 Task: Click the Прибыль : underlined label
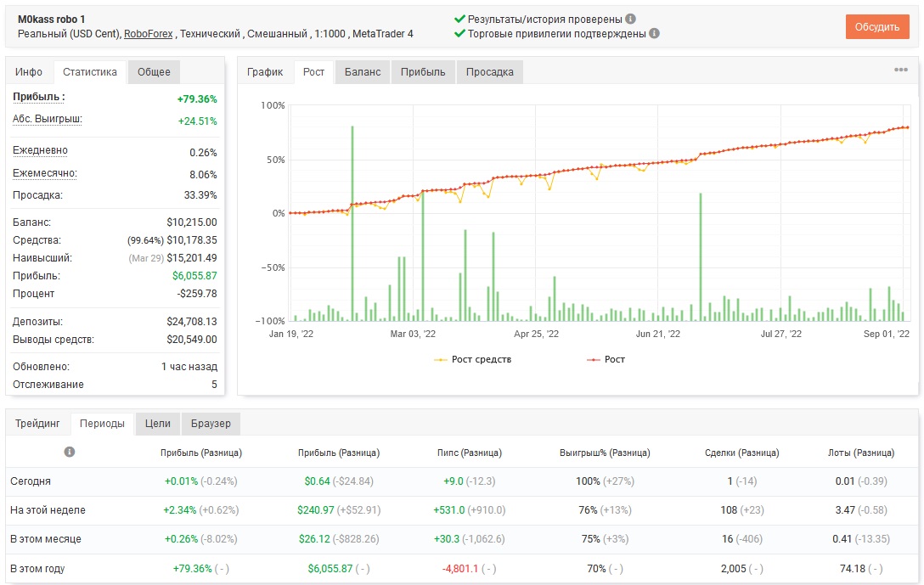[x=39, y=97]
